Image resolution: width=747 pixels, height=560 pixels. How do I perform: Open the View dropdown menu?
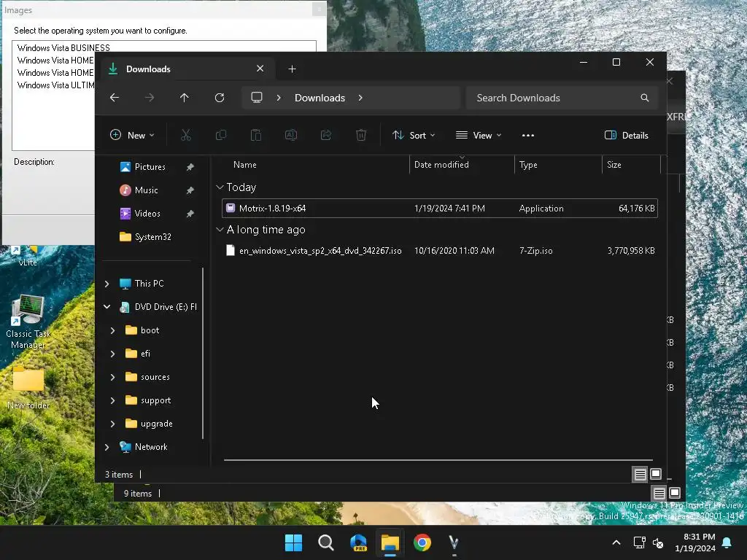tap(479, 135)
